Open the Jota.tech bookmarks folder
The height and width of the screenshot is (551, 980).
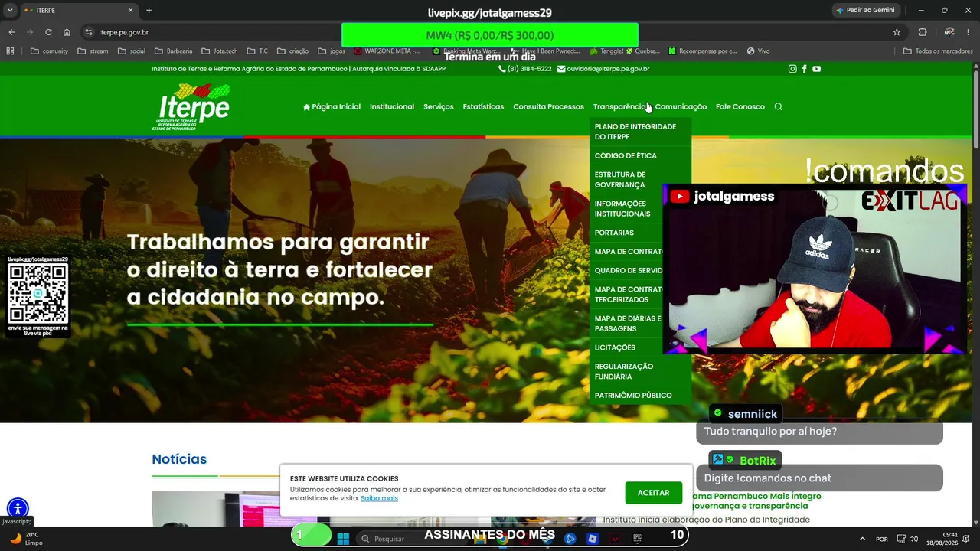pos(220,51)
